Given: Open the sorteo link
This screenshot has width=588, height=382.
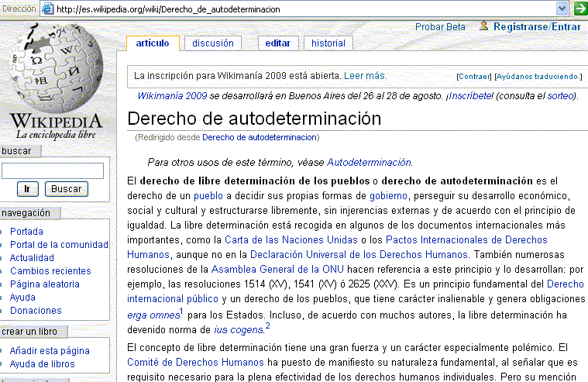Looking at the screenshot, I should click(x=561, y=95).
